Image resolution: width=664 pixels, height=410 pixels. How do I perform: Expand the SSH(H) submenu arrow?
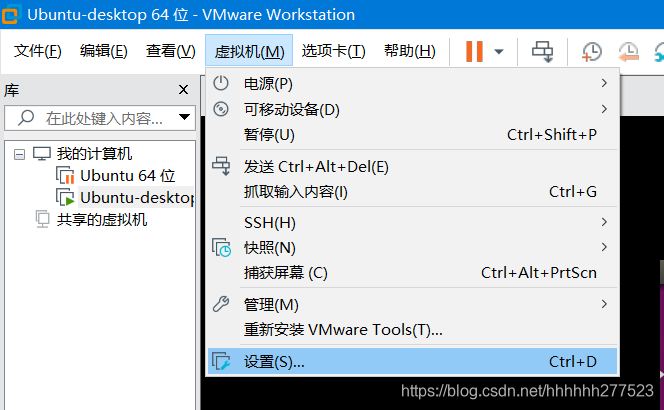(x=604, y=222)
